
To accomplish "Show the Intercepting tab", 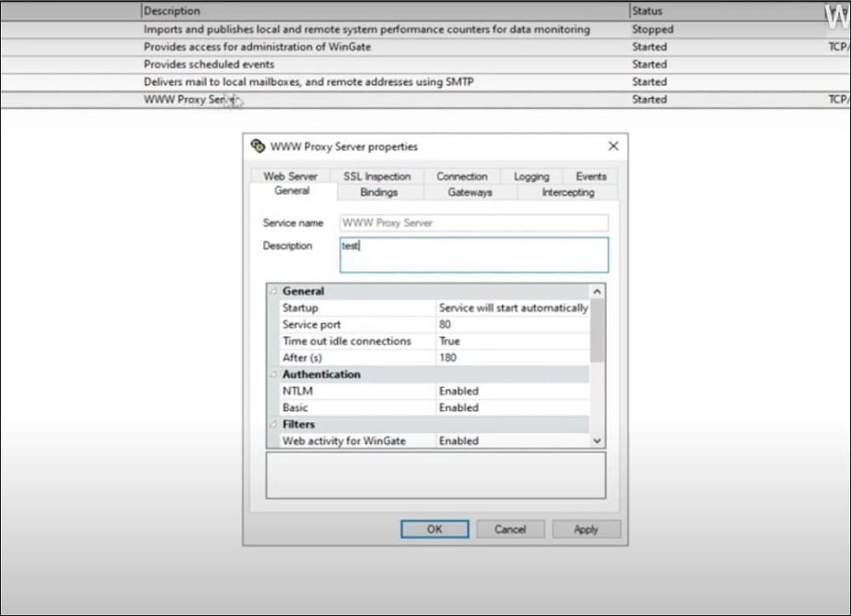I will (x=568, y=192).
